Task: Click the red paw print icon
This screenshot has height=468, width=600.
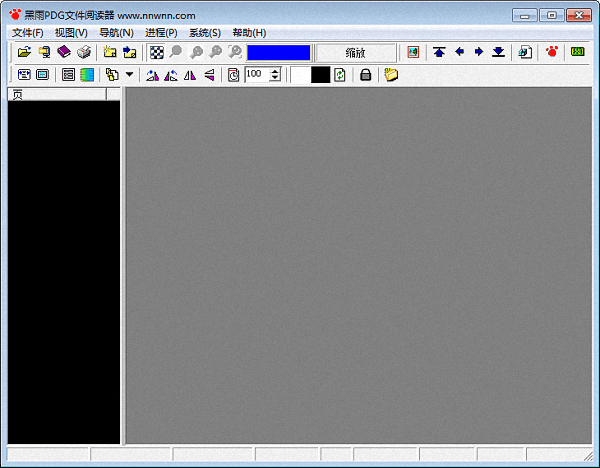Action: pyautogui.click(x=551, y=52)
